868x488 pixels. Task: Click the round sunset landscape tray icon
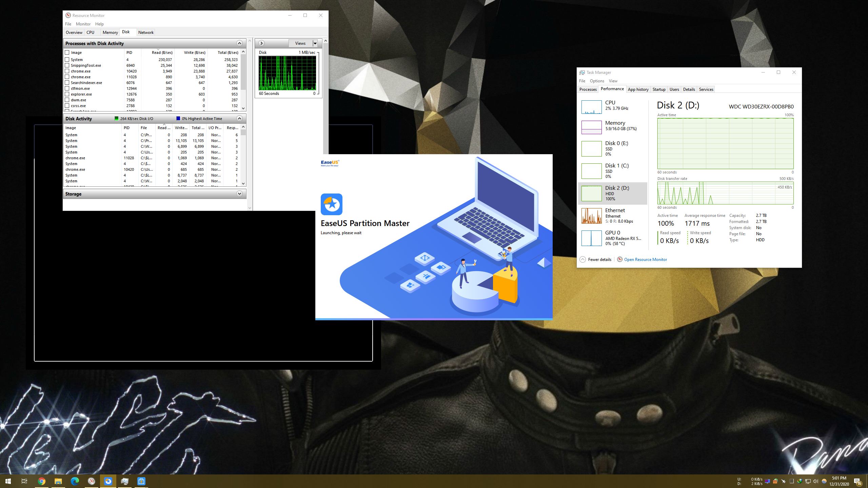pos(824,481)
